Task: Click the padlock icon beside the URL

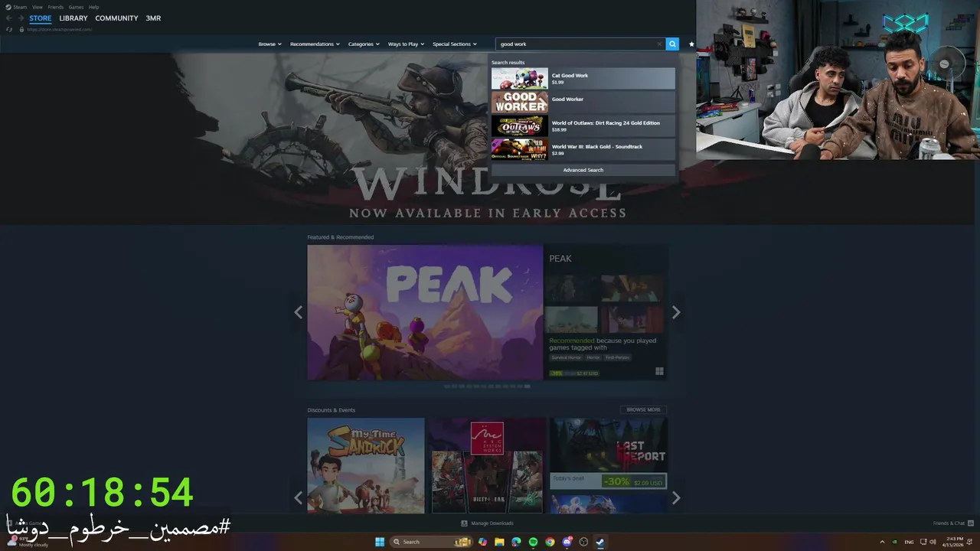Action: [x=21, y=29]
